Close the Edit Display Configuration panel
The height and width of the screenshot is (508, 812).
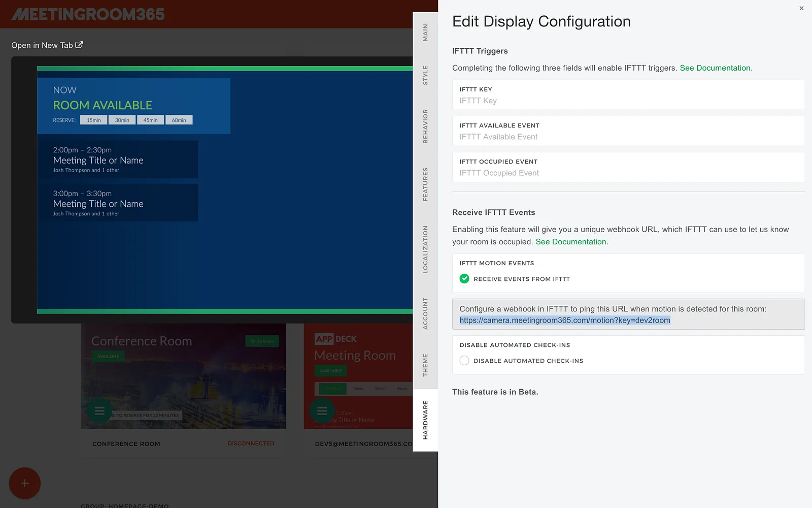point(801,8)
